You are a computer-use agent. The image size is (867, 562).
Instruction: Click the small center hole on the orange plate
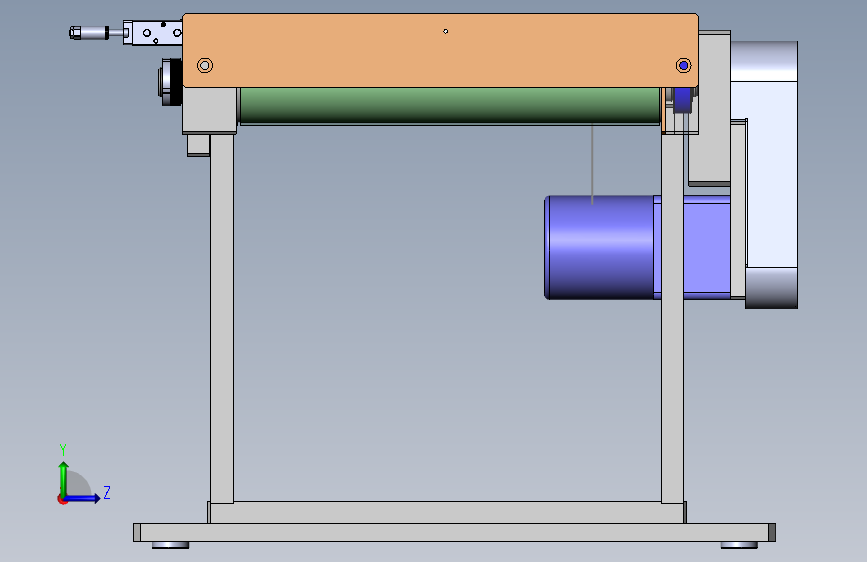(446, 32)
